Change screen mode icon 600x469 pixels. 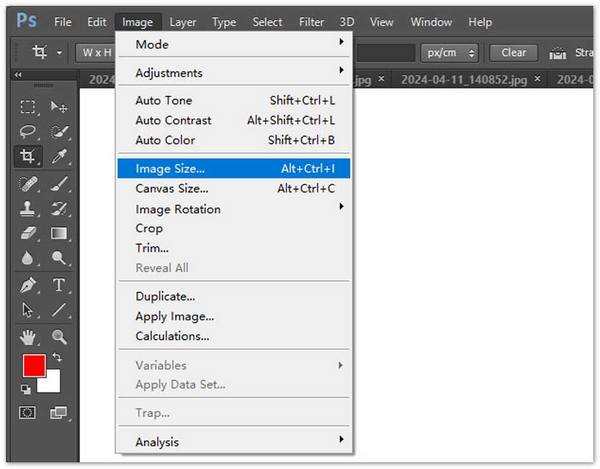[x=58, y=412]
